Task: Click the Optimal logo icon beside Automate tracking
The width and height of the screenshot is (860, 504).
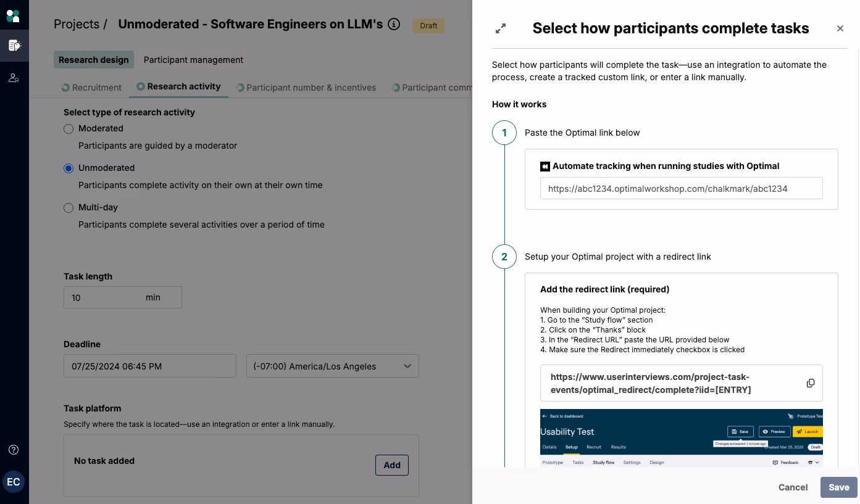Action: pyautogui.click(x=545, y=167)
